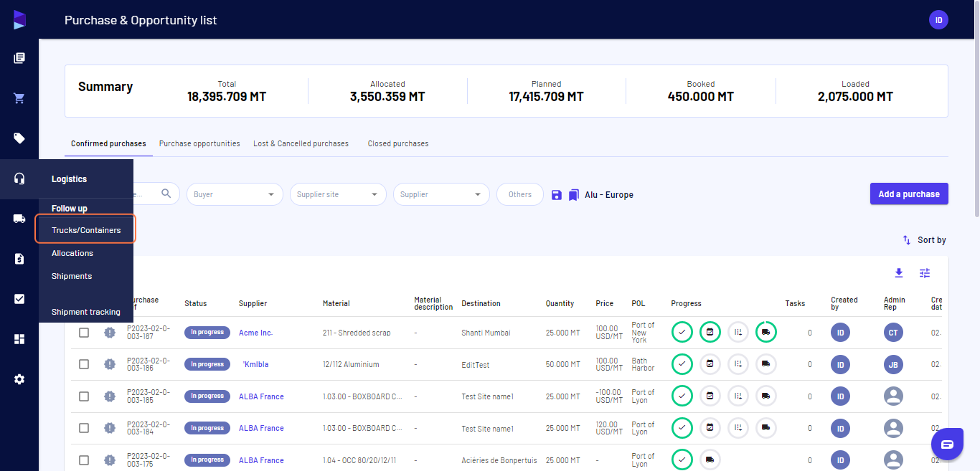Click truck progress icon in Acme Inc. row
Image resolution: width=980 pixels, height=471 pixels.
tap(766, 332)
